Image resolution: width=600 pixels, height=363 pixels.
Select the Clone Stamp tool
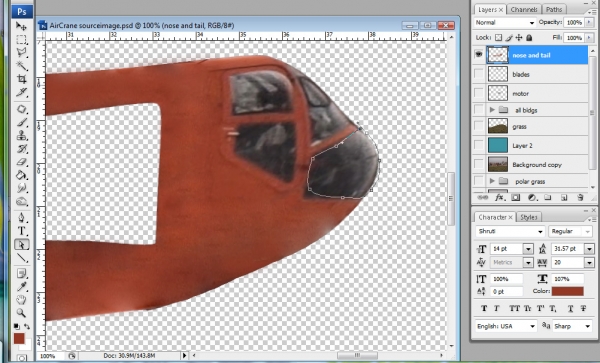coord(21,135)
